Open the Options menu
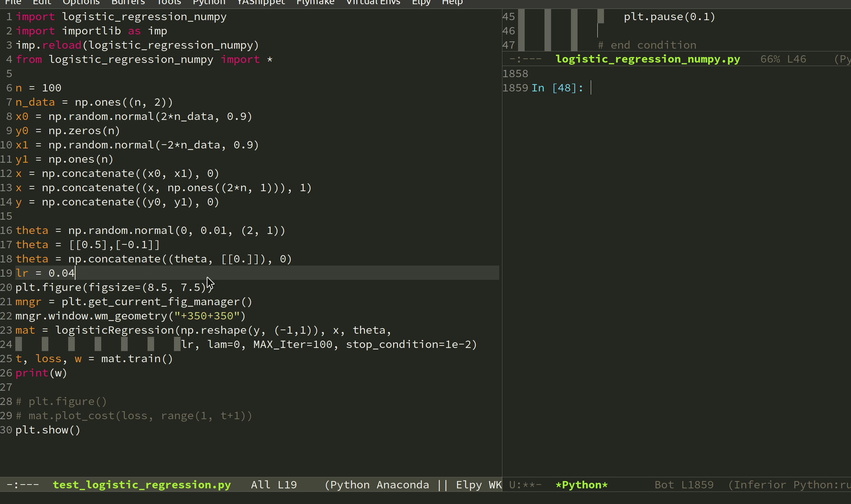This screenshot has height=504, width=851. (81, 2)
